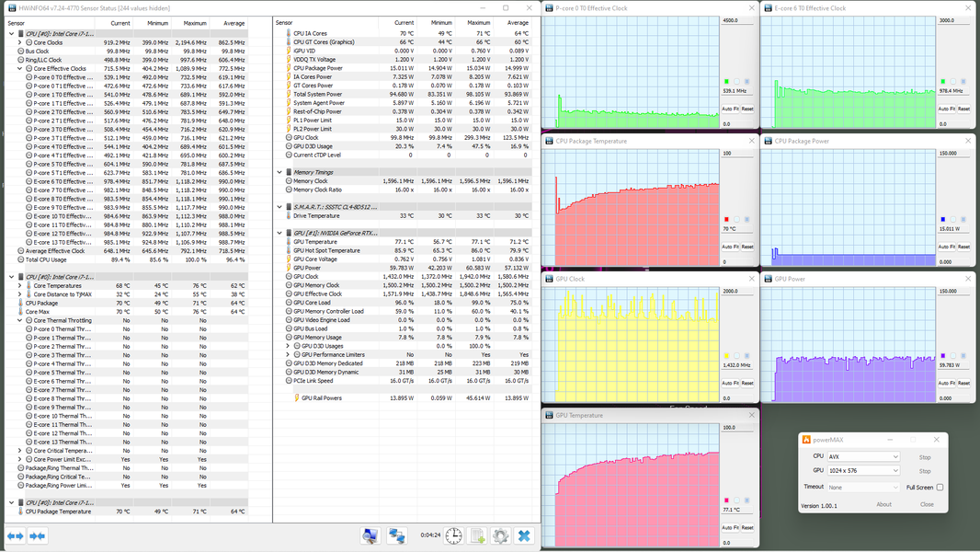Collapse the S.M.A.R.T. SSSTC drive section
Image resolution: width=980 pixels, height=552 pixels.
click(x=280, y=207)
